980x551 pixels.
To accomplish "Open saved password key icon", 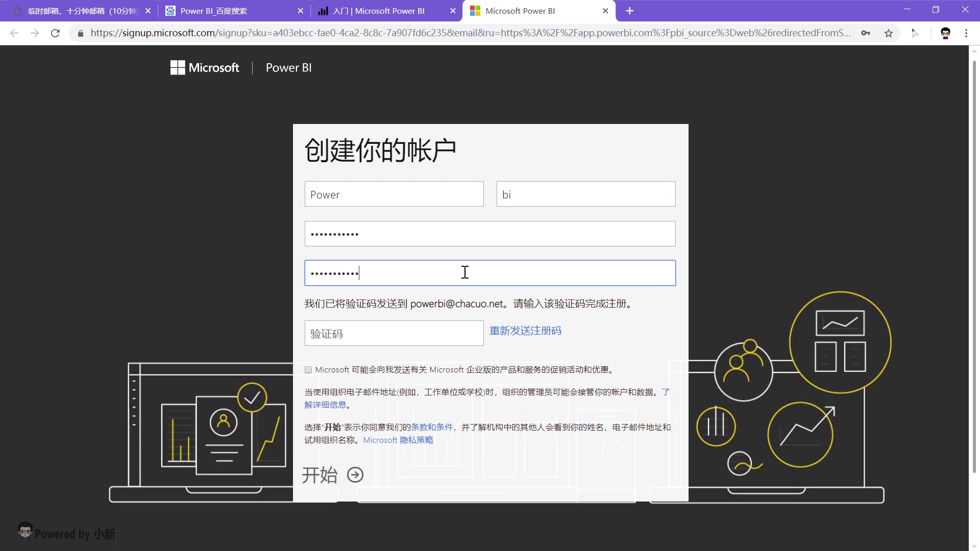I will tap(866, 33).
